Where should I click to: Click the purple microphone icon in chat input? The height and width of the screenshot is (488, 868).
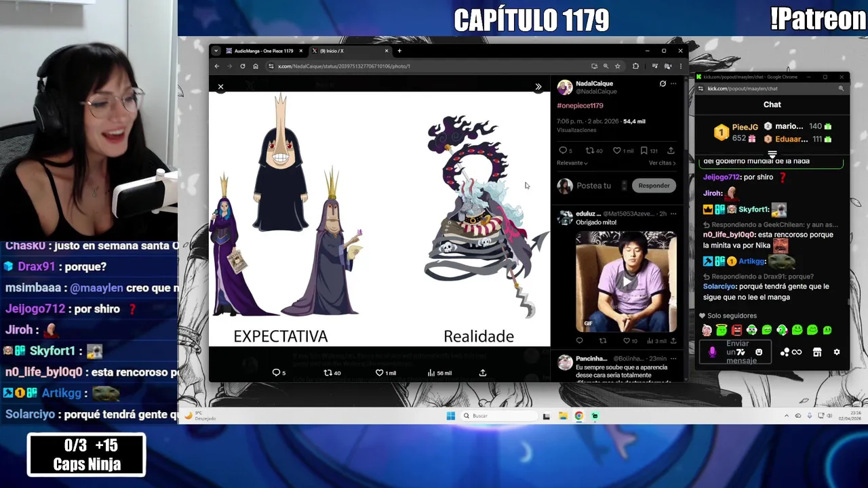pos(712,352)
